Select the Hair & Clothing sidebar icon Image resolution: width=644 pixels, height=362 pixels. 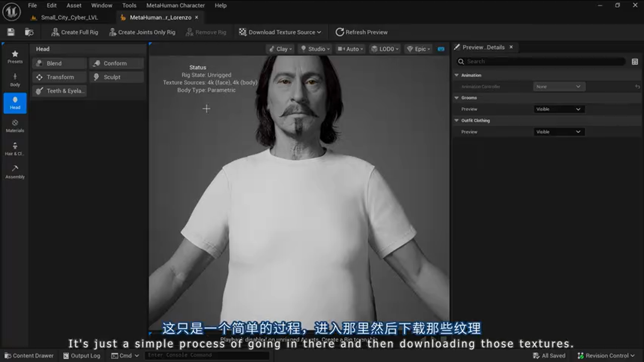tap(15, 150)
